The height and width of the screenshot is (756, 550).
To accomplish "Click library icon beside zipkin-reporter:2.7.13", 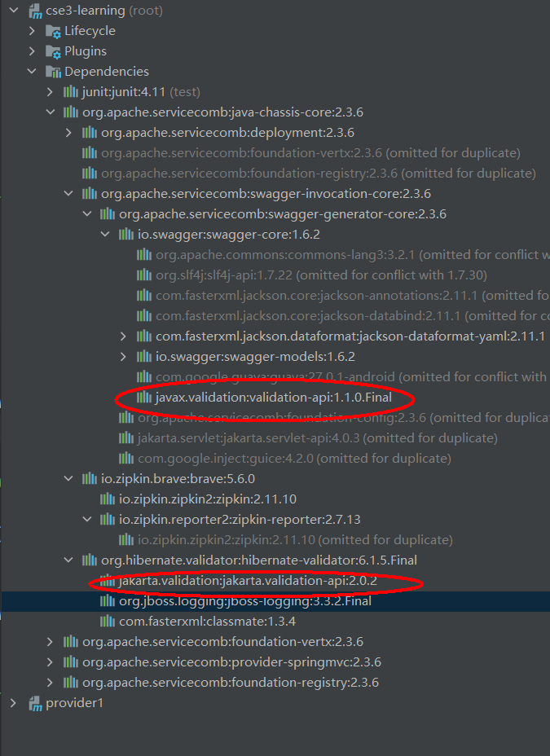I will [x=108, y=519].
